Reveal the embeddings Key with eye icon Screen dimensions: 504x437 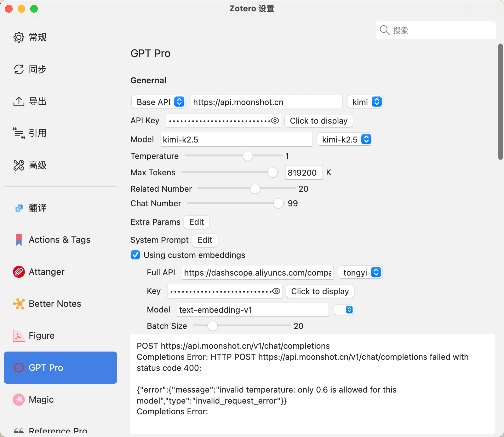(x=276, y=291)
